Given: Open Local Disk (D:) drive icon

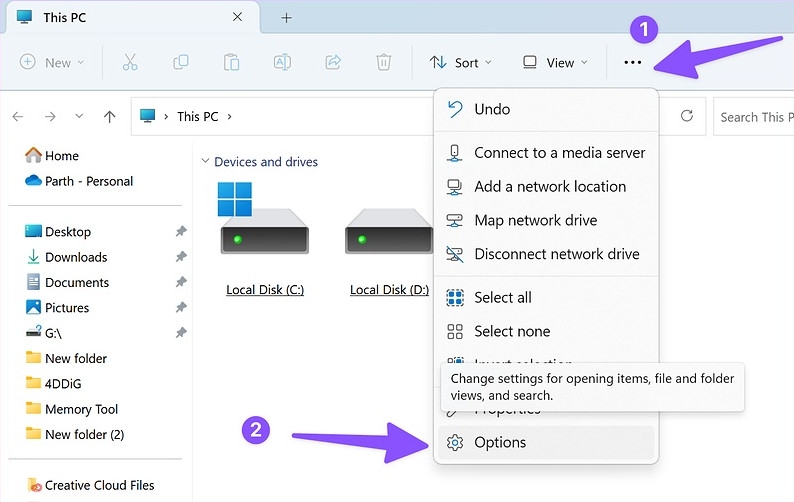Looking at the screenshot, I should pyautogui.click(x=388, y=231).
